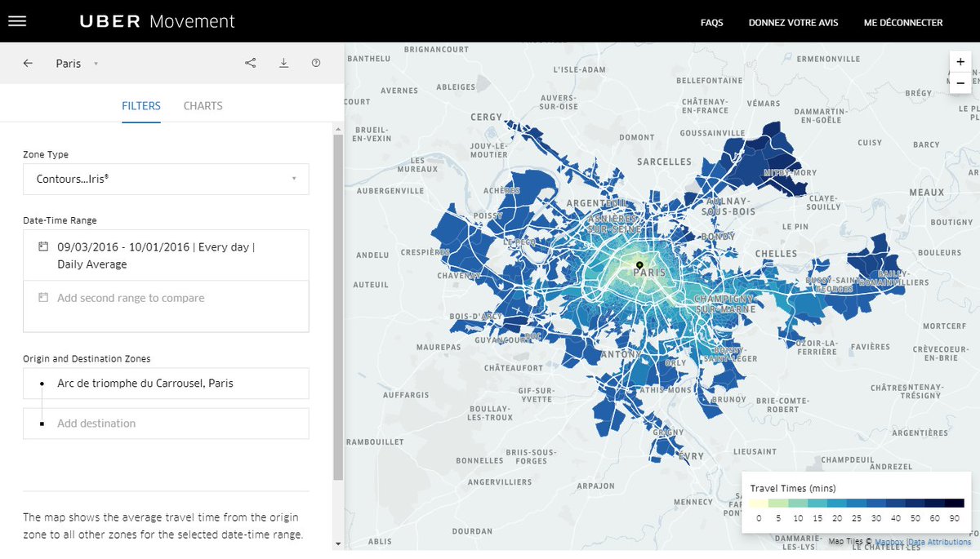Image resolution: width=980 pixels, height=559 pixels.
Task: Go back with the left arrow icon
Action: (28, 63)
